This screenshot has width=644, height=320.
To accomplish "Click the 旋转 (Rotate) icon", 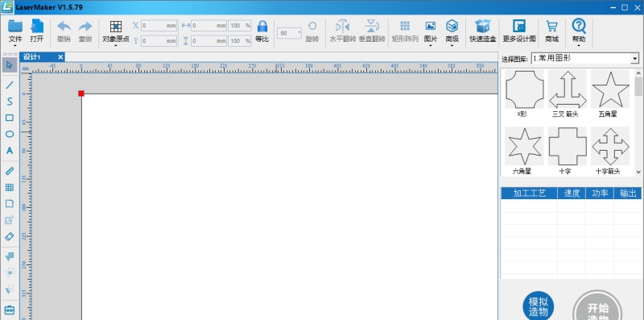I will 312,26.
